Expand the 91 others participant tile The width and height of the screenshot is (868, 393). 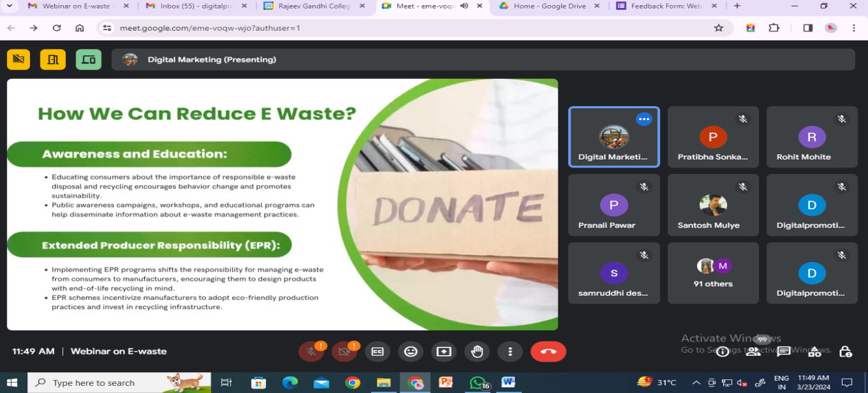pos(713,273)
